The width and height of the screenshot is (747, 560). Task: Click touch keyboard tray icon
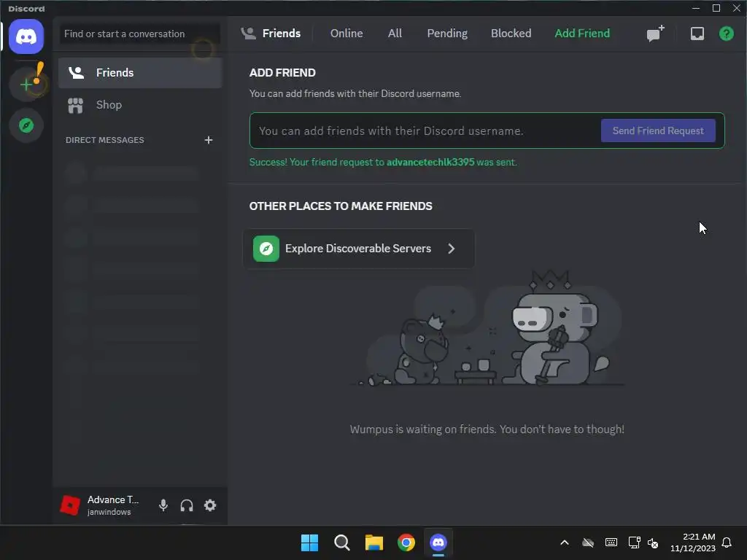tap(611, 542)
